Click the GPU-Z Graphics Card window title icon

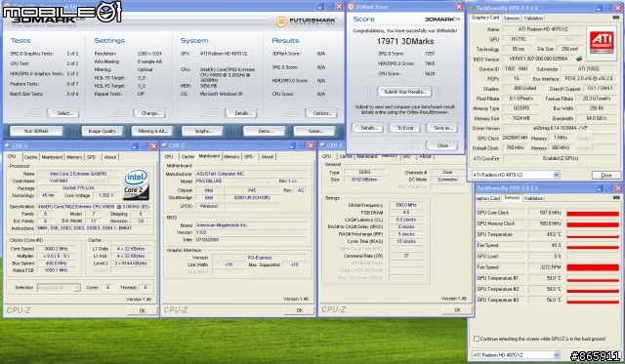(x=472, y=8)
